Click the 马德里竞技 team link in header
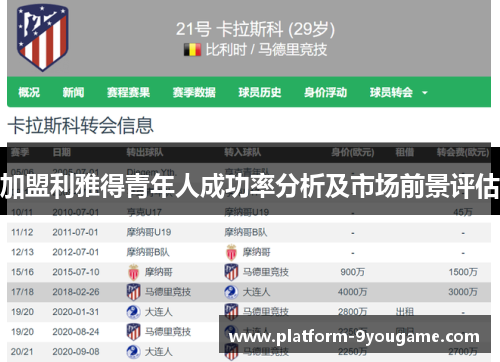 (293, 50)
